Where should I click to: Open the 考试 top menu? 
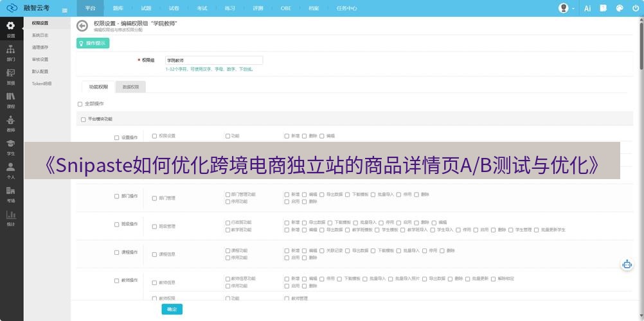pos(202,8)
